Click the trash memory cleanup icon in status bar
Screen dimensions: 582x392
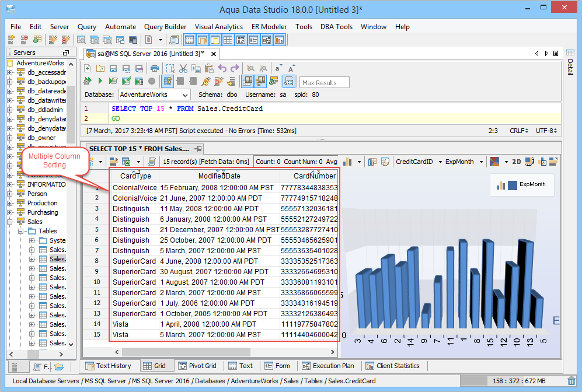571,381
